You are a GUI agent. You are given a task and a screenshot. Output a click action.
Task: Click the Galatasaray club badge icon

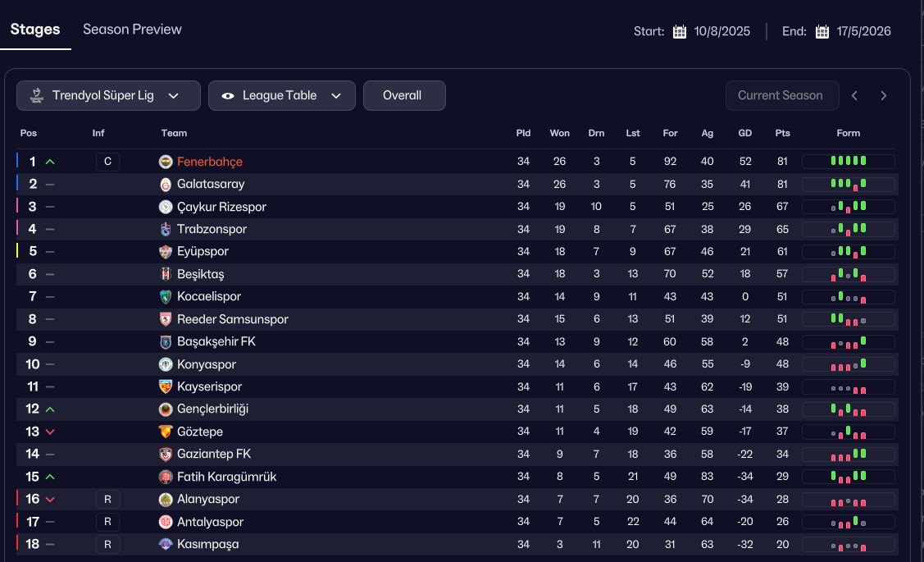click(x=166, y=185)
